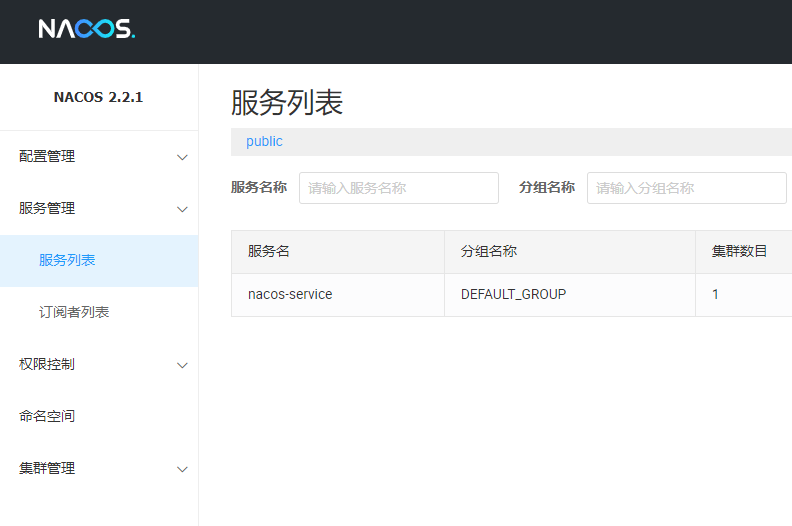This screenshot has height=526, width=792.
Task: Open the 集群管理 menu label
Action: coord(47,468)
